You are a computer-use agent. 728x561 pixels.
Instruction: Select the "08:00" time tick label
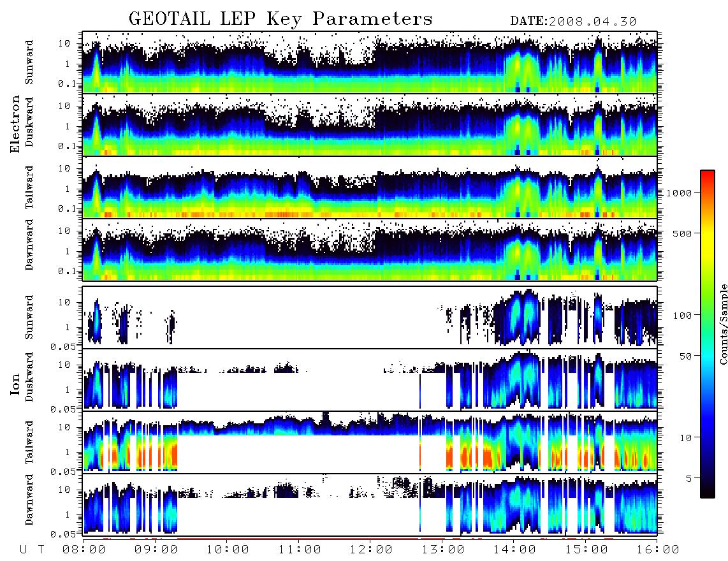point(84,550)
